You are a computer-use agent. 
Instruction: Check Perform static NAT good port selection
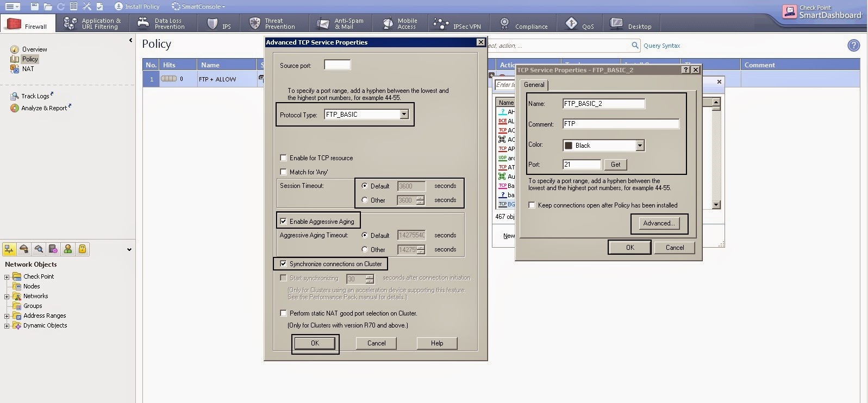pyautogui.click(x=283, y=313)
